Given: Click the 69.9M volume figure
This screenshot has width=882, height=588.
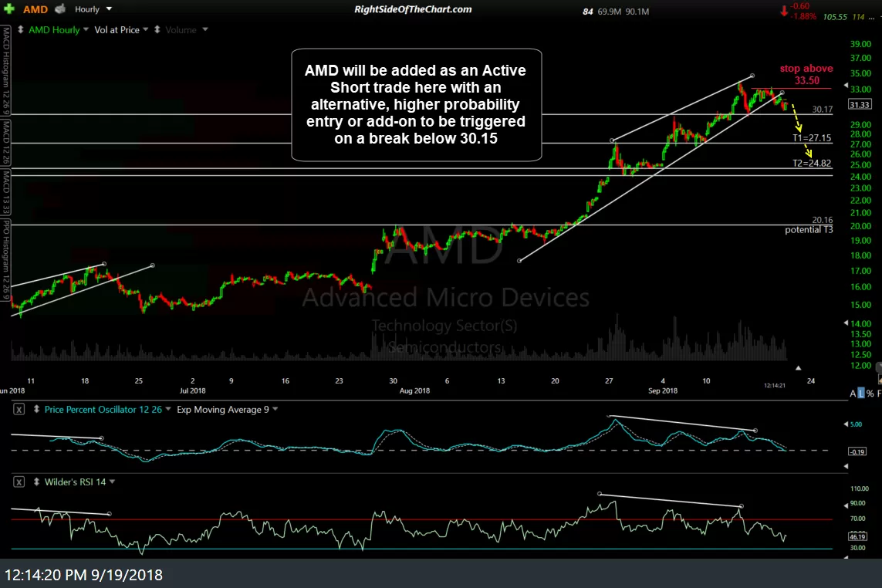Looking at the screenshot, I should pos(609,12).
